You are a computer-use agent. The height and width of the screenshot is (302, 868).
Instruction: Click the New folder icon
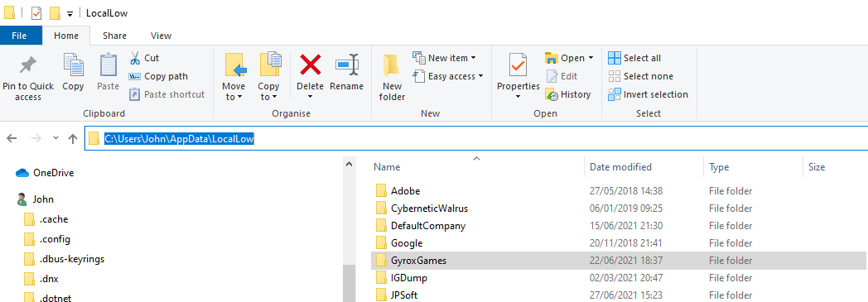392,66
